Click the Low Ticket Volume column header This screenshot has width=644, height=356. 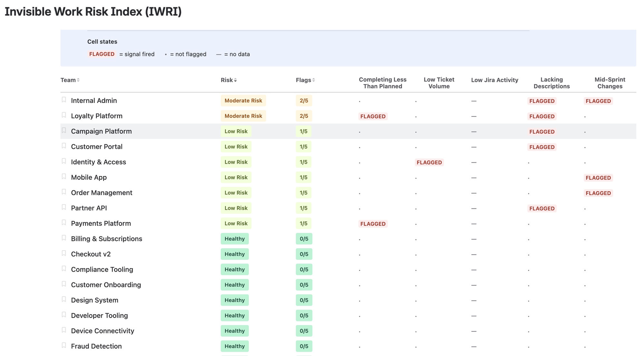click(439, 83)
